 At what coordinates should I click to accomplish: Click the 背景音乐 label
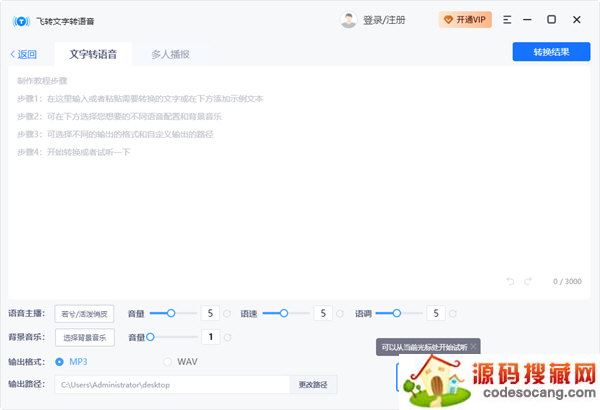[x=26, y=337]
